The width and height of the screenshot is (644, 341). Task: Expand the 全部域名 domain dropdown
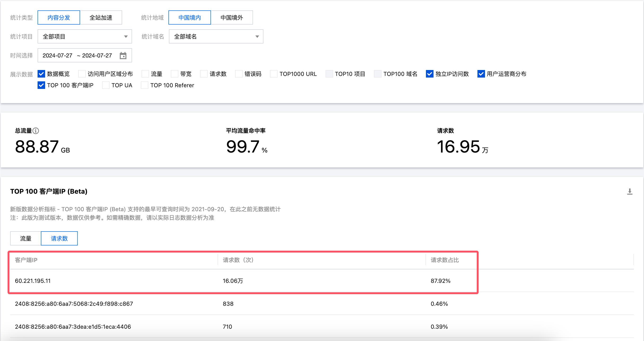tap(216, 36)
